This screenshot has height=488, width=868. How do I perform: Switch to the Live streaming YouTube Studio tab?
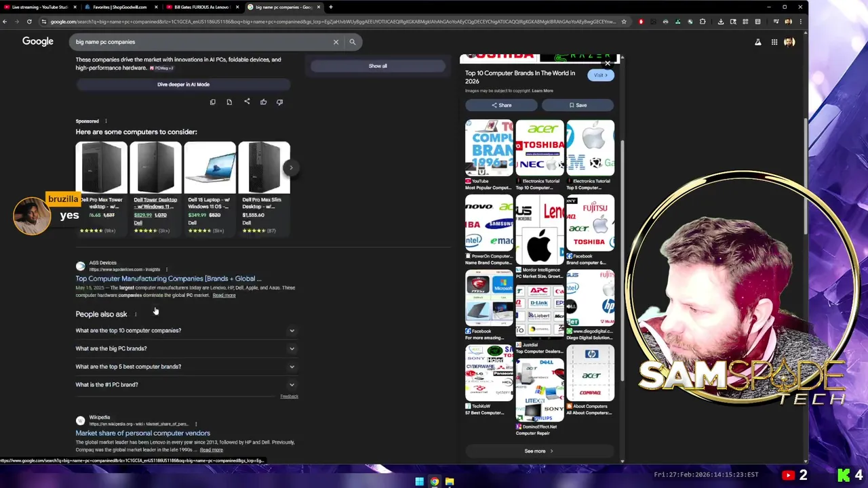(x=40, y=7)
